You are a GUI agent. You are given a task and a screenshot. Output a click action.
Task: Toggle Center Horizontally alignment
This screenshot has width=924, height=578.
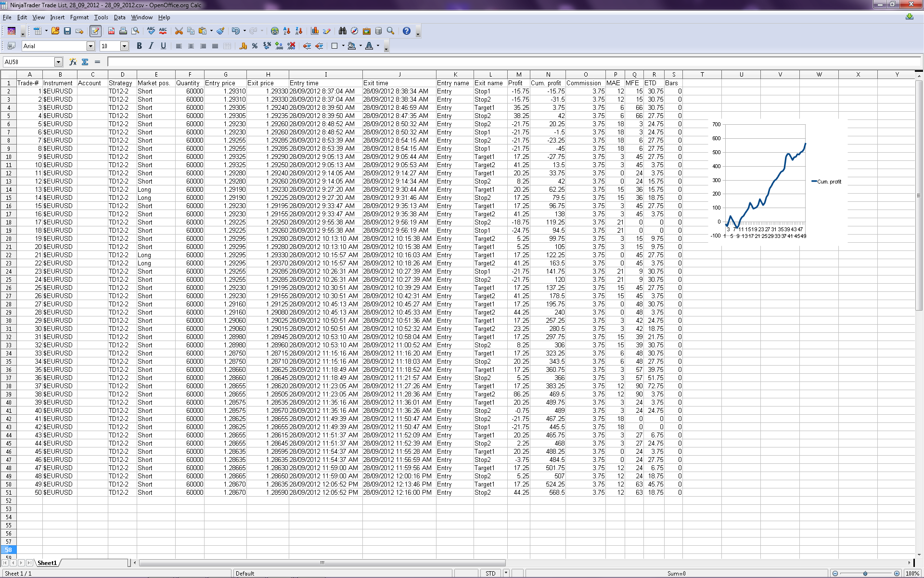[x=191, y=46]
